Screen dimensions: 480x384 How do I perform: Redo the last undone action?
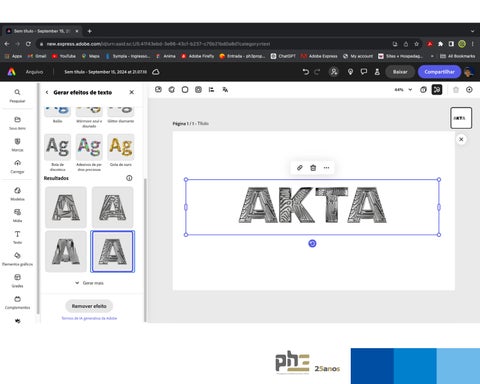(x=317, y=72)
